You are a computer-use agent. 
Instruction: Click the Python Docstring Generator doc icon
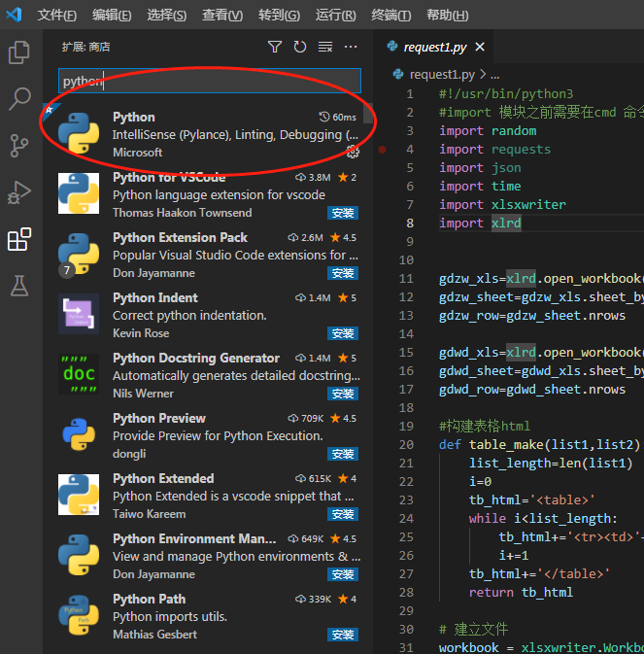pos(79,374)
